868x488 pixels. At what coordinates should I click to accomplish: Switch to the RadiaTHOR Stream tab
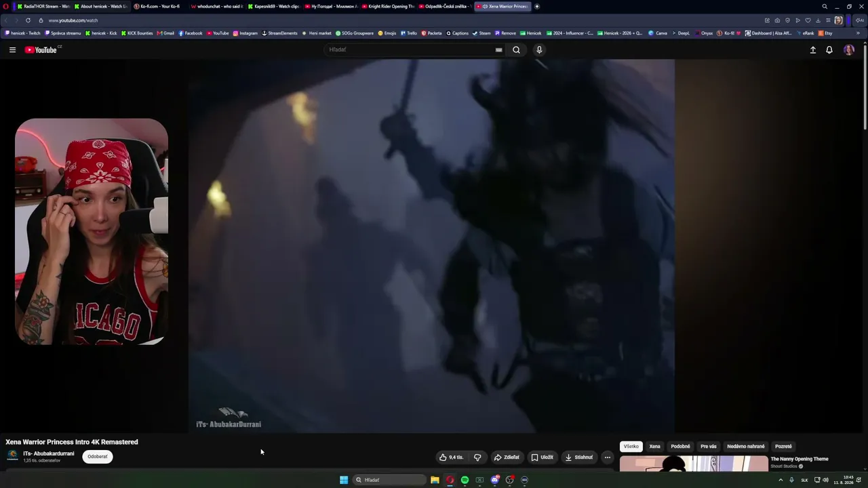click(x=43, y=6)
